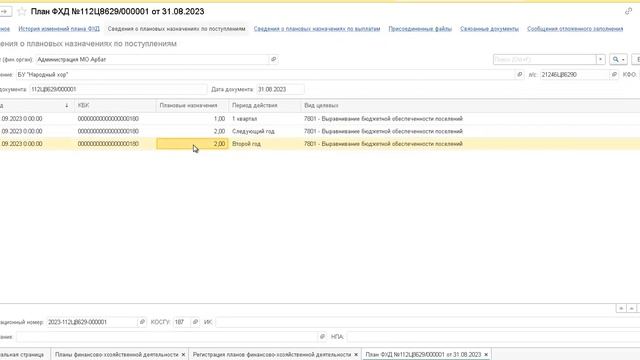Select 2,00 amount in Следующий год row
The image size is (640, 360).
tap(192, 131)
